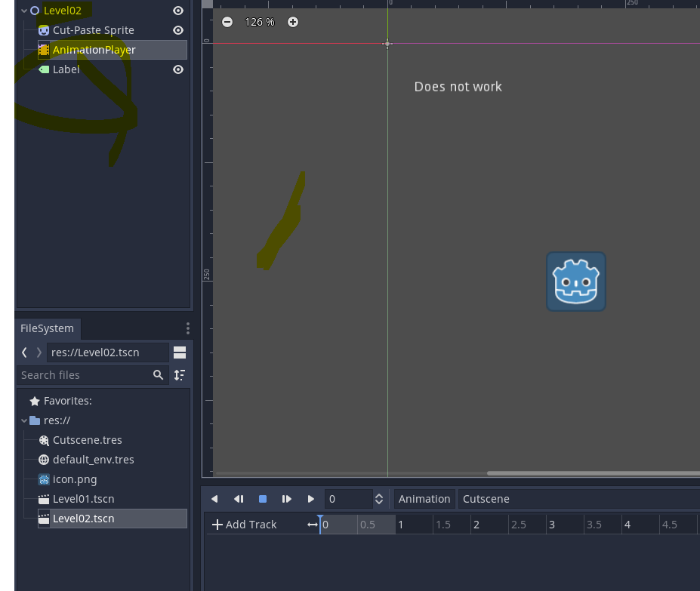
Task: Zoom in the viewport using the plus icon
Action: click(293, 22)
